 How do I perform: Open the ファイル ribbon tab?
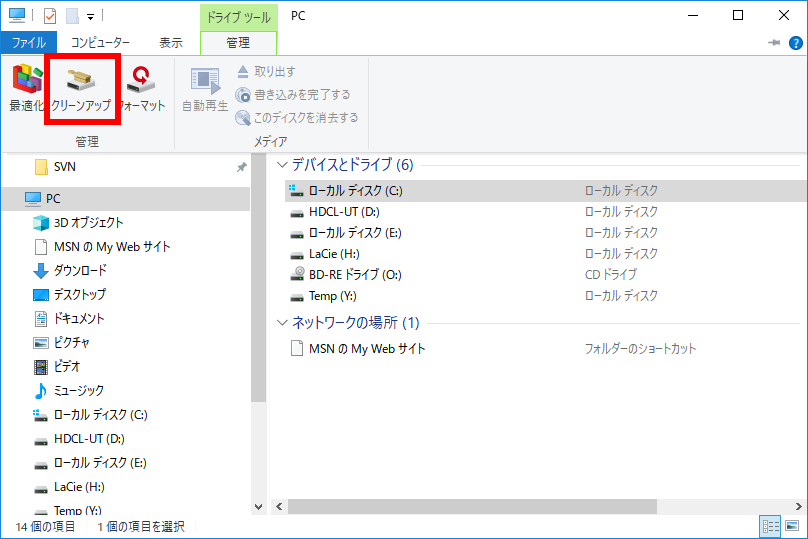point(29,43)
